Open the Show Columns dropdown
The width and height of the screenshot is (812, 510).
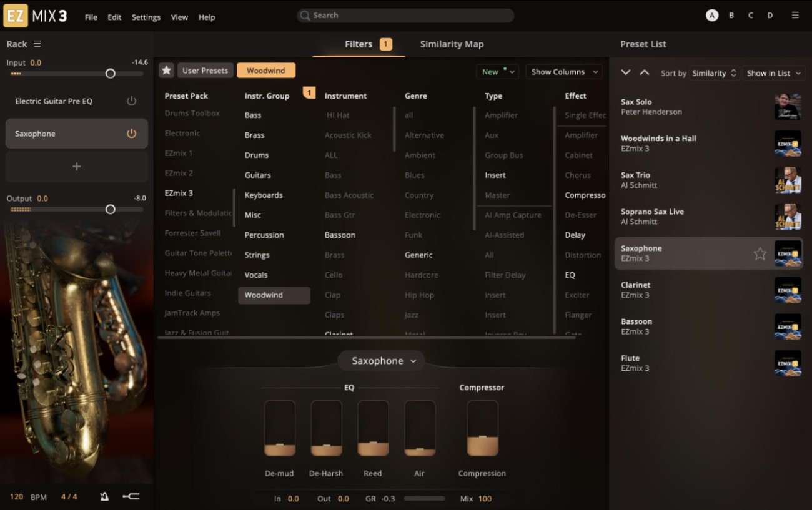pos(563,71)
